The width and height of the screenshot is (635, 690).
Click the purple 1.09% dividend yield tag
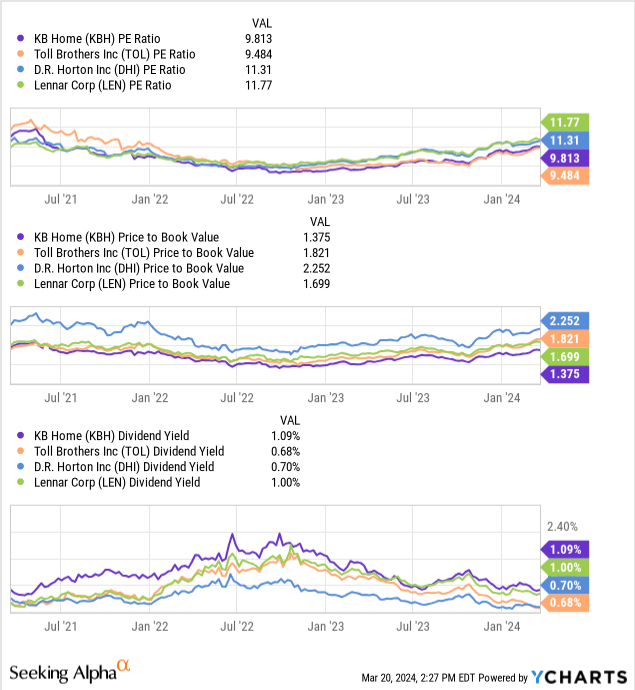[565, 550]
